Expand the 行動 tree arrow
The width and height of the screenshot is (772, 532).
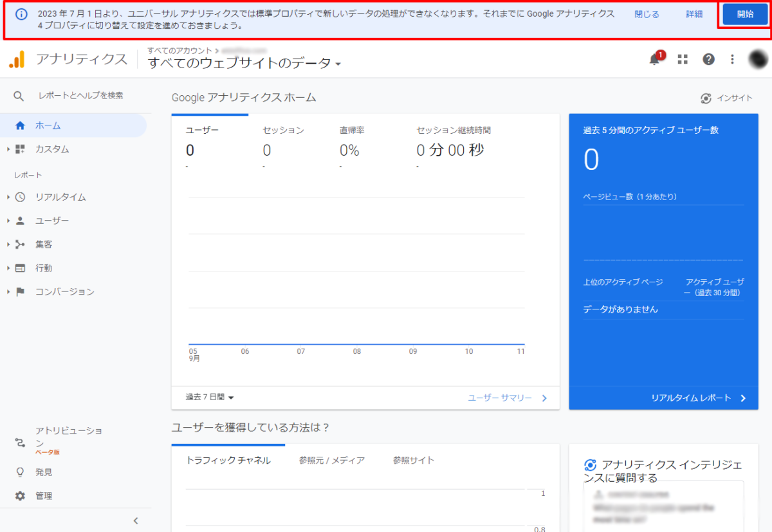8,268
